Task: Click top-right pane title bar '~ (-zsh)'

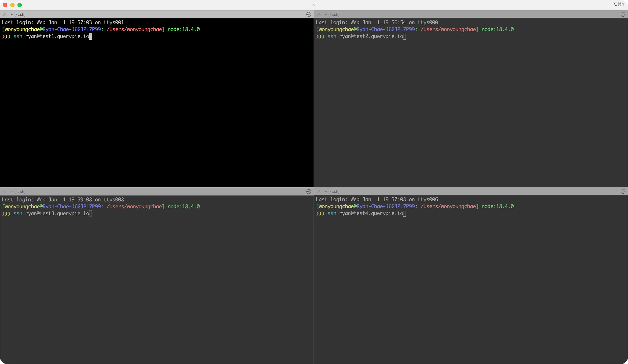Action: 332,15
